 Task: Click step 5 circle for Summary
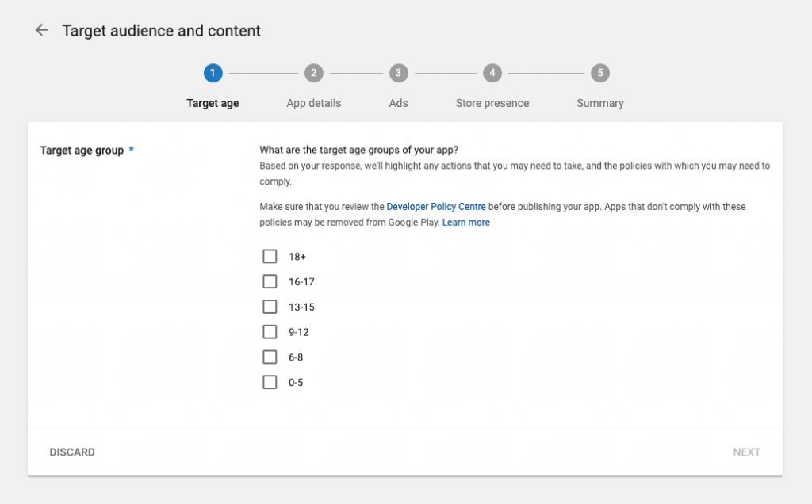click(x=600, y=72)
